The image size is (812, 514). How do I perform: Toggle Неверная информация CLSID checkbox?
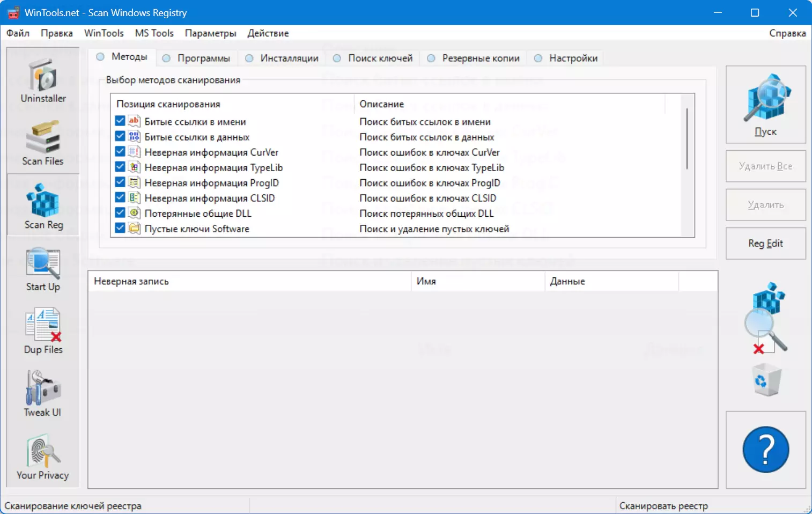click(x=120, y=197)
